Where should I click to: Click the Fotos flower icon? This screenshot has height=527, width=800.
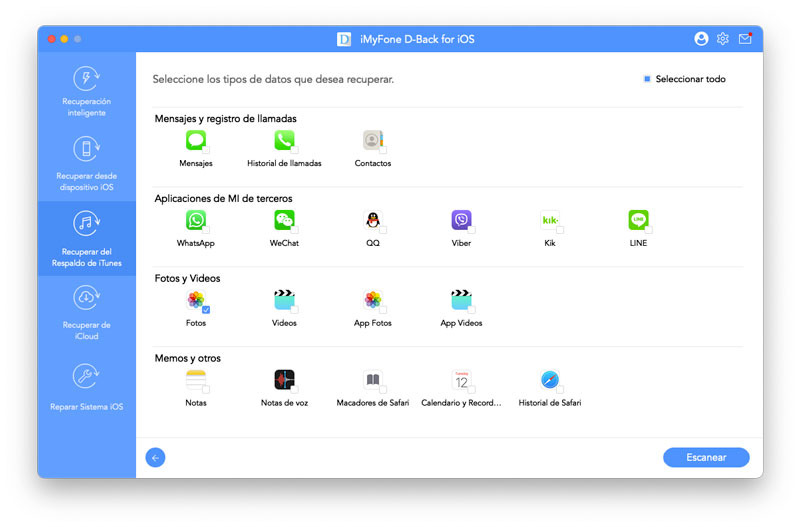(195, 300)
